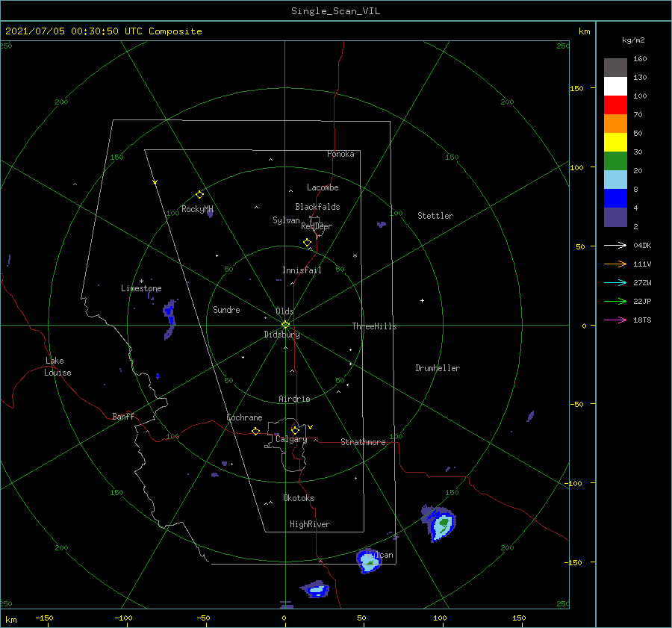
Task: Click the Calgary label
Action: click(x=291, y=439)
